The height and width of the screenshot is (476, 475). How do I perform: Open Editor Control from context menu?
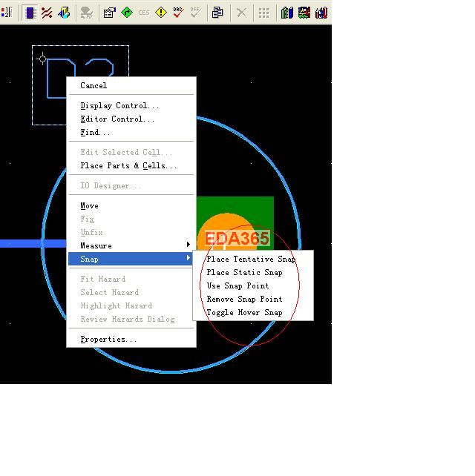(x=131, y=119)
